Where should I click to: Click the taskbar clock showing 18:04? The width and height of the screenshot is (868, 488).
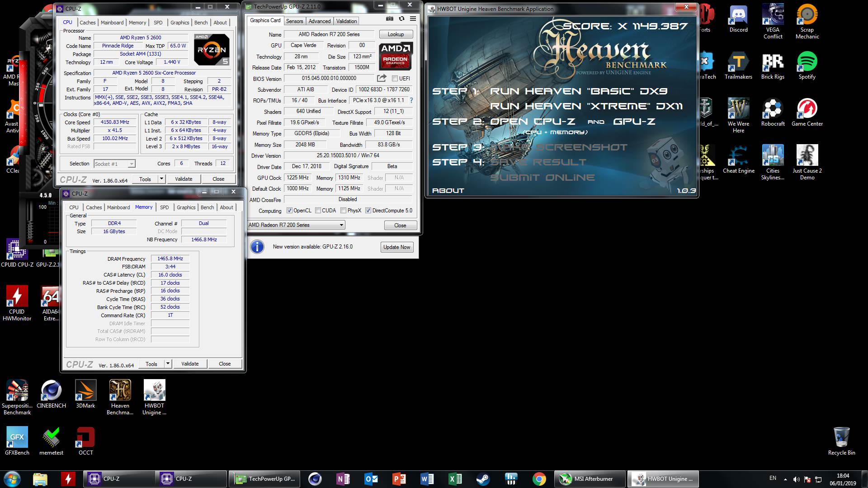pos(843,479)
